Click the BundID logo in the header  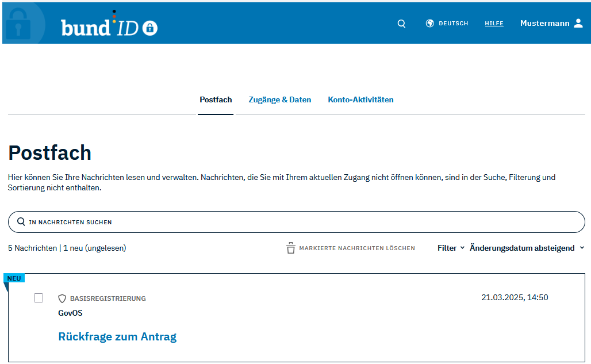[x=109, y=26]
